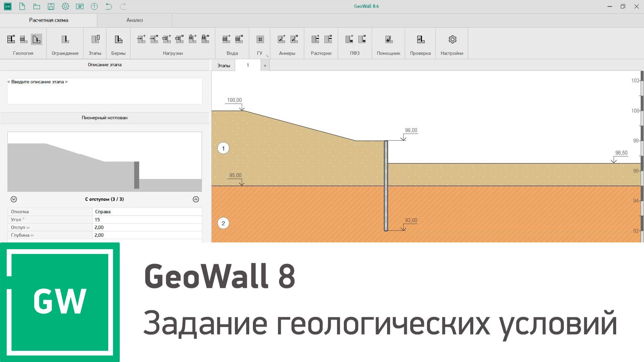Add a new stage with the plus tab
The width and height of the screenshot is (644, 362).
click(265, 65)
